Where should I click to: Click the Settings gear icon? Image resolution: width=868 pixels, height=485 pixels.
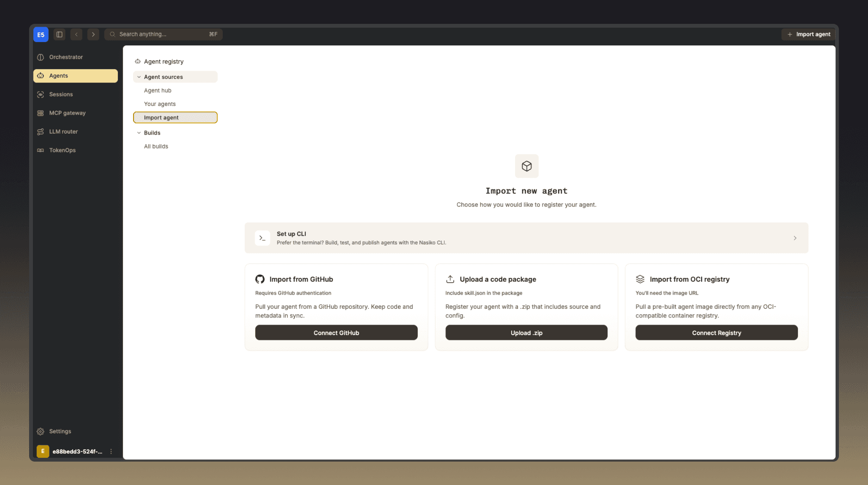(x=41, y=432)
